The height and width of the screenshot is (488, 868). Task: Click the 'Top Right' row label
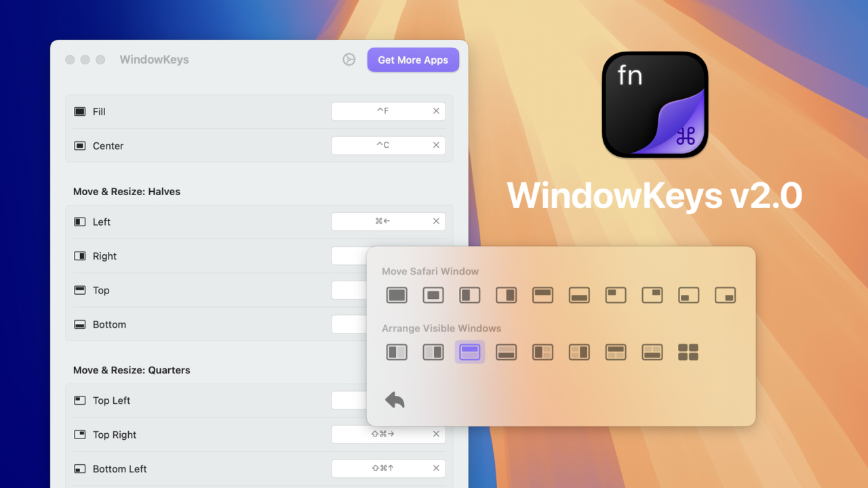pos(115,434)
